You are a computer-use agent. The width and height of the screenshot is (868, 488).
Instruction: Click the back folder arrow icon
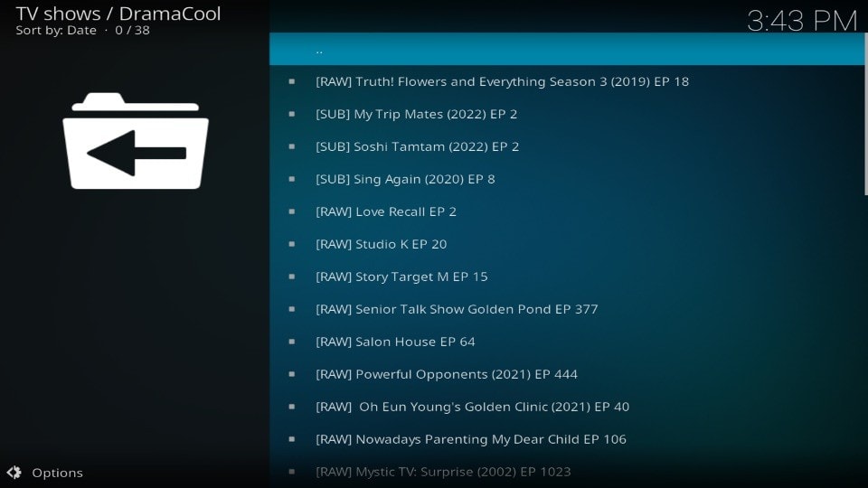point(136,141)
